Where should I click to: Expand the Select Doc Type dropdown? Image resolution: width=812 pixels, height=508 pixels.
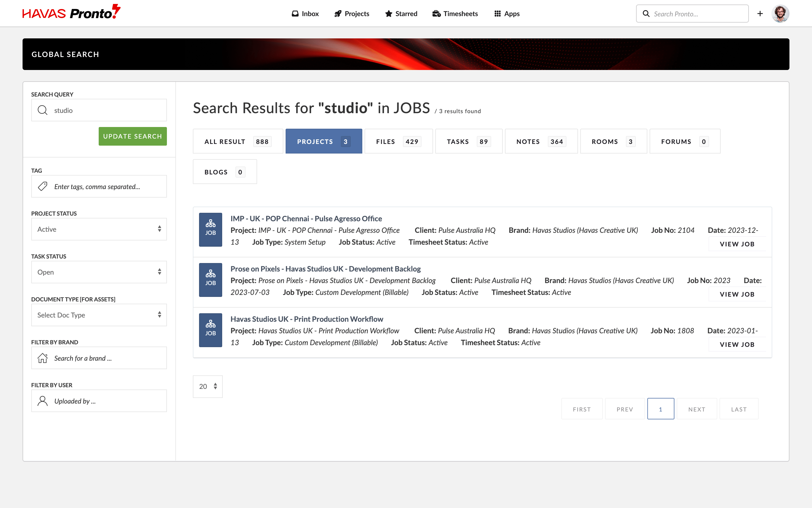(99, 315)
